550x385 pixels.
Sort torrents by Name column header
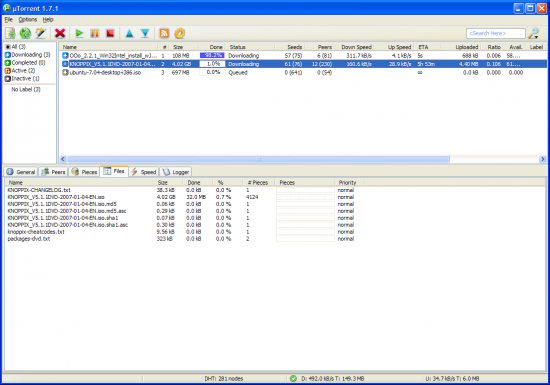pos(109,47)
